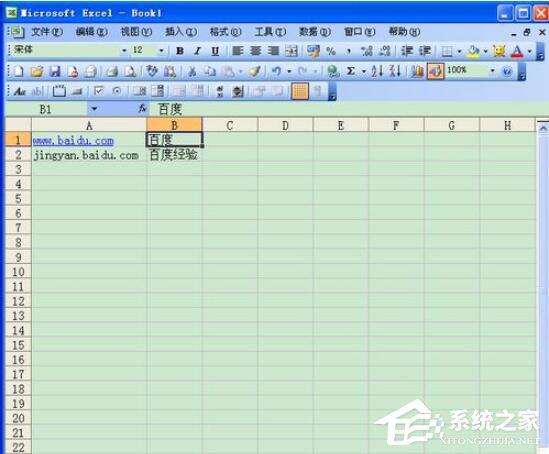Run the spelling check tool
The image size is (549, 454).
coord(152,71)
